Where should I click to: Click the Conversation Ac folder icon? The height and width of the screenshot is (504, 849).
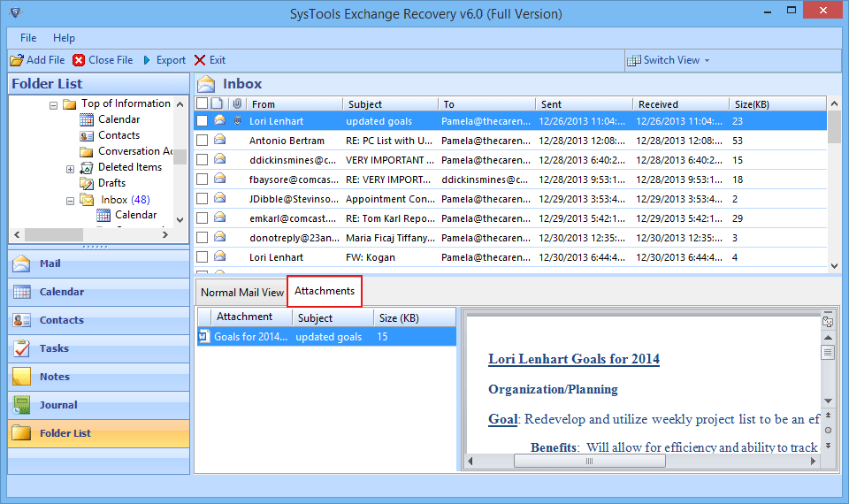tap(86, 151)
